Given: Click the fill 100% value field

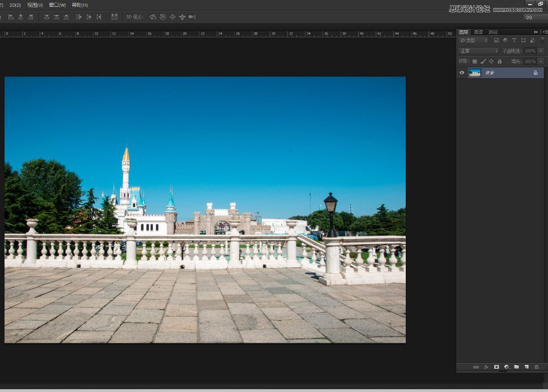Looking at the screenshot, I should click(x=530, y=61).
